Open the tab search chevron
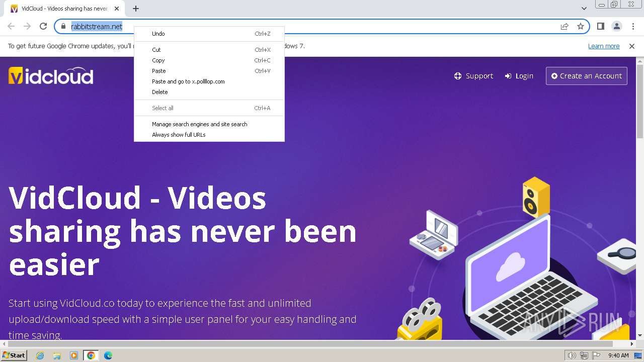This screenshot has height=362, width=644. (584, 9)
